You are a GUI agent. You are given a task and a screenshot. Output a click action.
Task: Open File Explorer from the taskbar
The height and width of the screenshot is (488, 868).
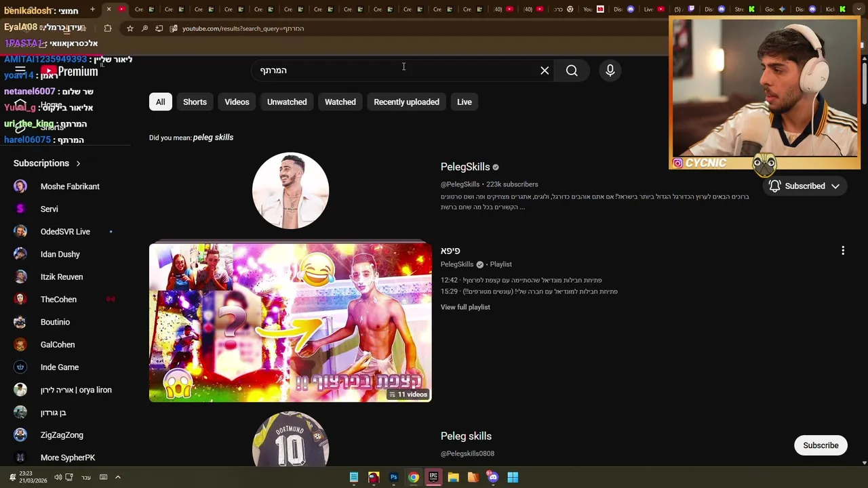coord(453,477)
